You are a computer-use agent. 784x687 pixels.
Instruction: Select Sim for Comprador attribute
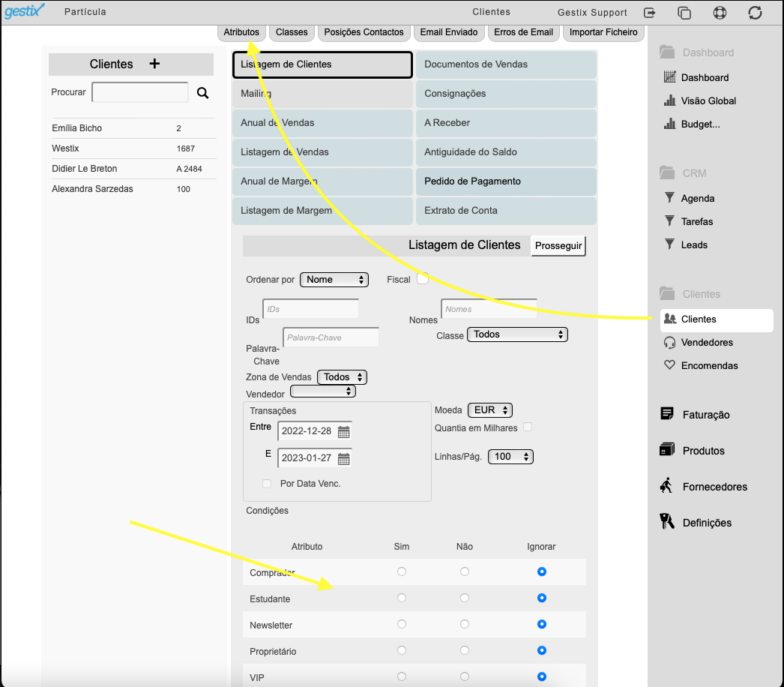(x=402, y=571)
